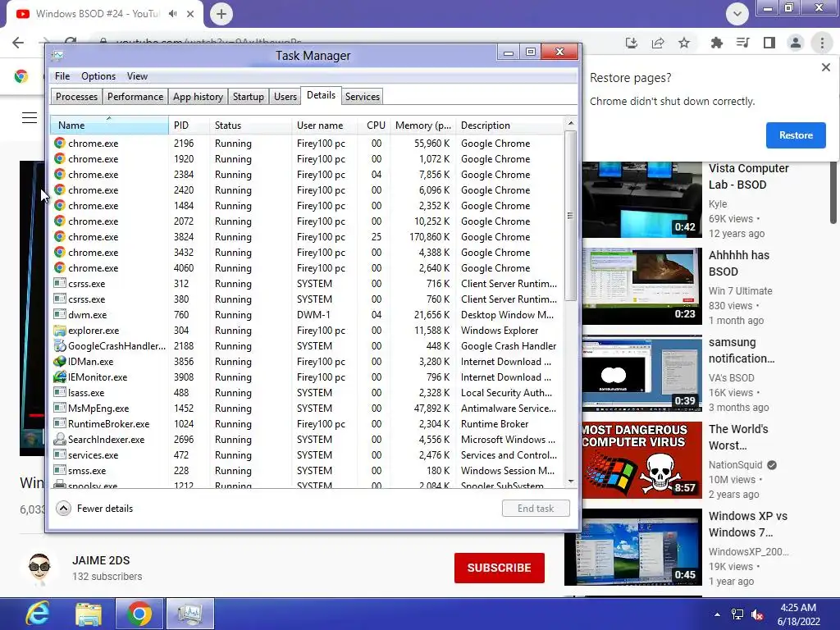Switch to the Startup tab
This screenshot has width=840, height=630.
(x=248, y=97)
